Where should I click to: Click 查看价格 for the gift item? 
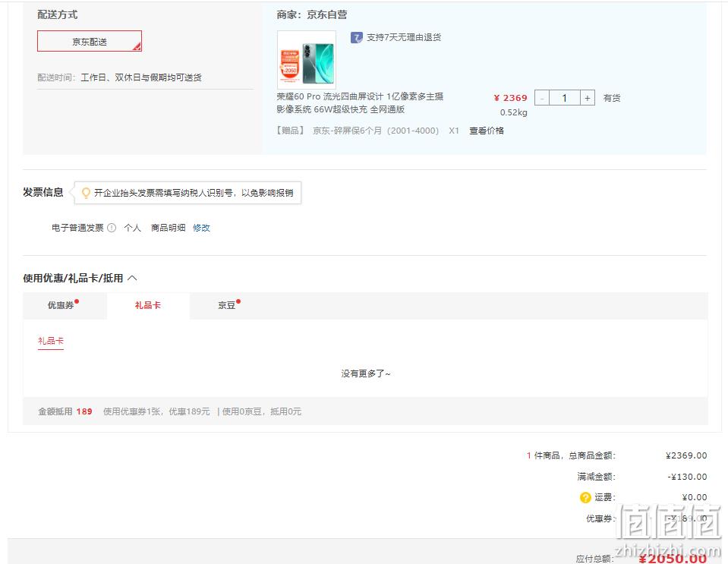tap(486, 131)
